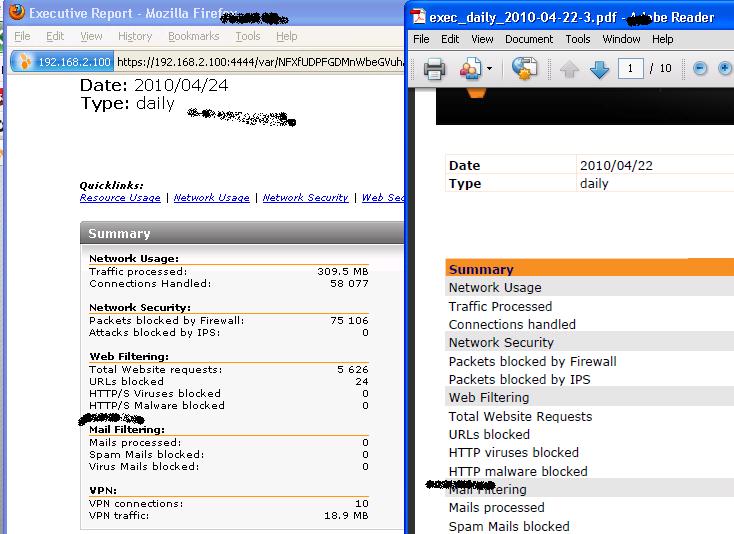734x534 pixels.
Task: Go to next page with blue down arrow
Action: [x=599, y=69]
